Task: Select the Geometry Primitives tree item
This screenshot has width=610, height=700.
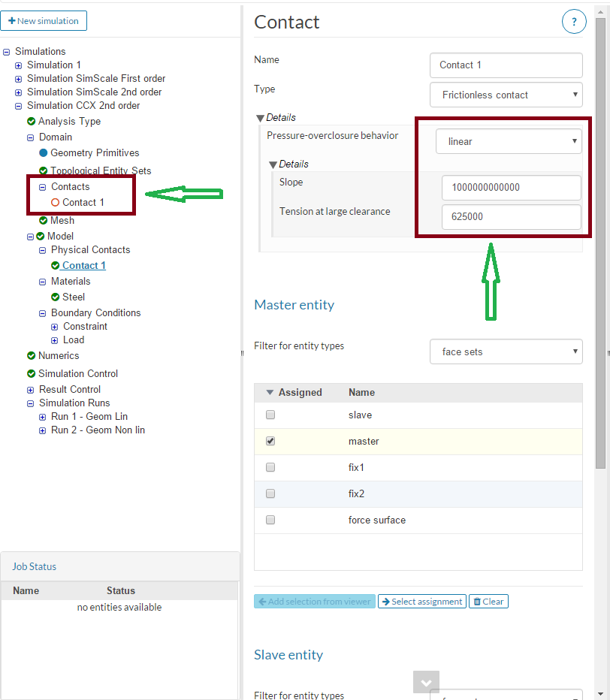Action: click(x=95, y=152)
